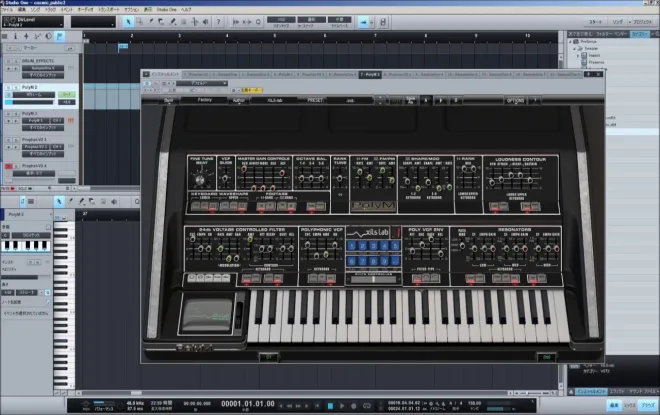Toggle the leftmost switch under RESONATORS

coord(470,278)
